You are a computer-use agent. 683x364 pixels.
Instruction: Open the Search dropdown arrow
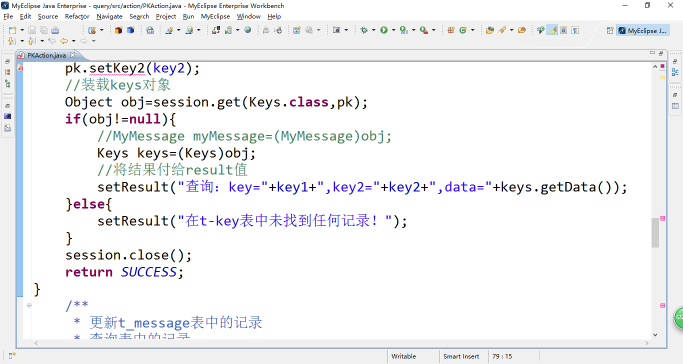point(511,30)
